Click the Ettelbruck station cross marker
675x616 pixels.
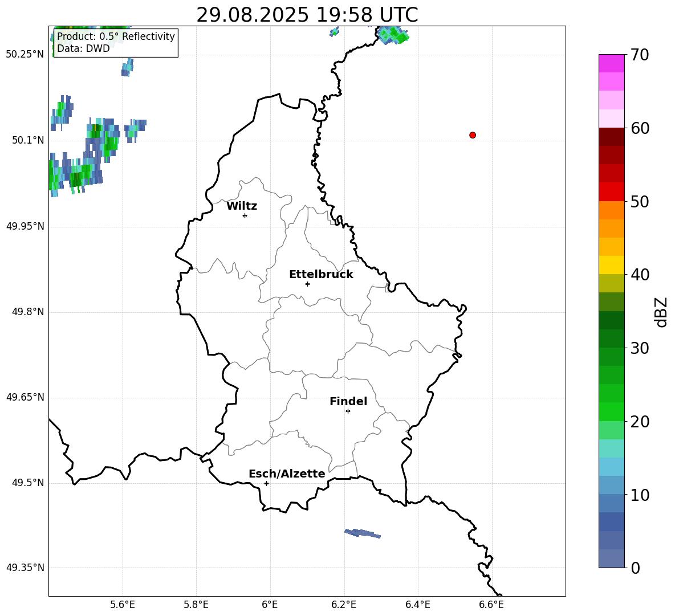click(x=307, y=284)
